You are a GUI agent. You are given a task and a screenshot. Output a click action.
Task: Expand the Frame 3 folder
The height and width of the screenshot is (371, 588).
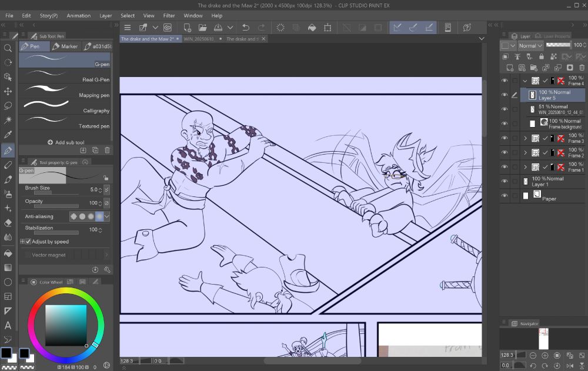525,138
